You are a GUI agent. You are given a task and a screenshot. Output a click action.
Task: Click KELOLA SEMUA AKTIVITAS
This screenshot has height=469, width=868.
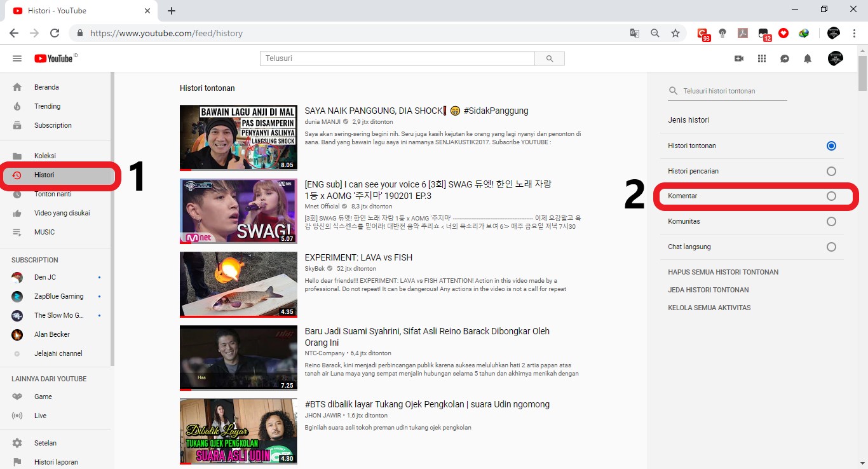coord(709,308)
